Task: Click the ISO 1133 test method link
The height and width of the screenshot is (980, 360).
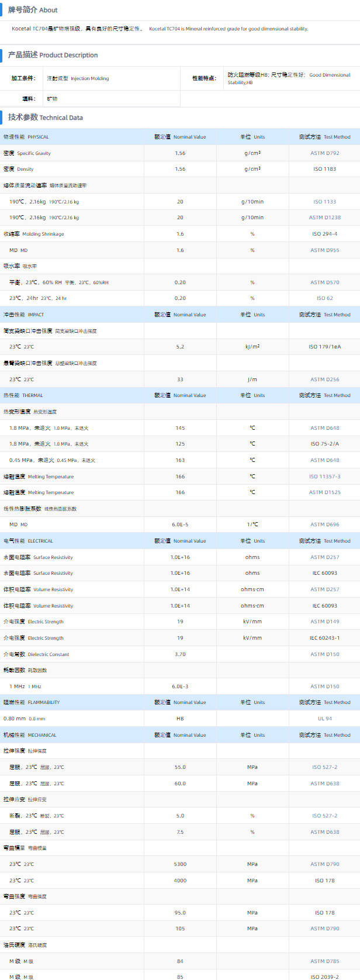Action: (x=324, y=202)
